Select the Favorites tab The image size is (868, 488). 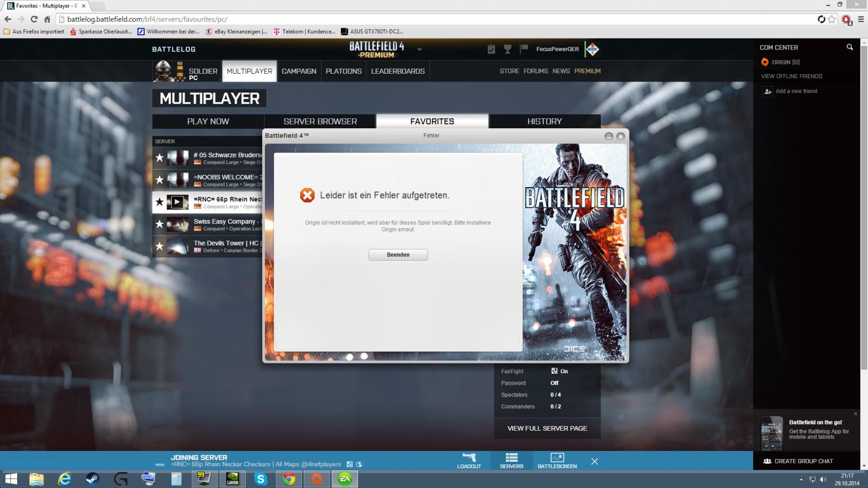coord(432,121)
